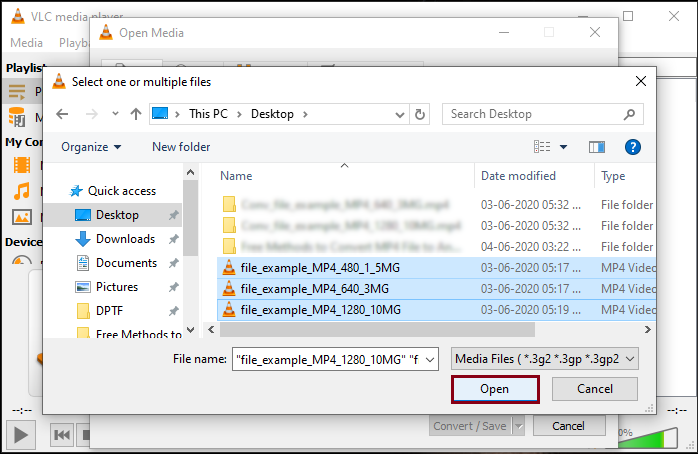Viewport: 698px width, 454px height.
Task: Go up one folder level arrow
Action: [136, 114]
